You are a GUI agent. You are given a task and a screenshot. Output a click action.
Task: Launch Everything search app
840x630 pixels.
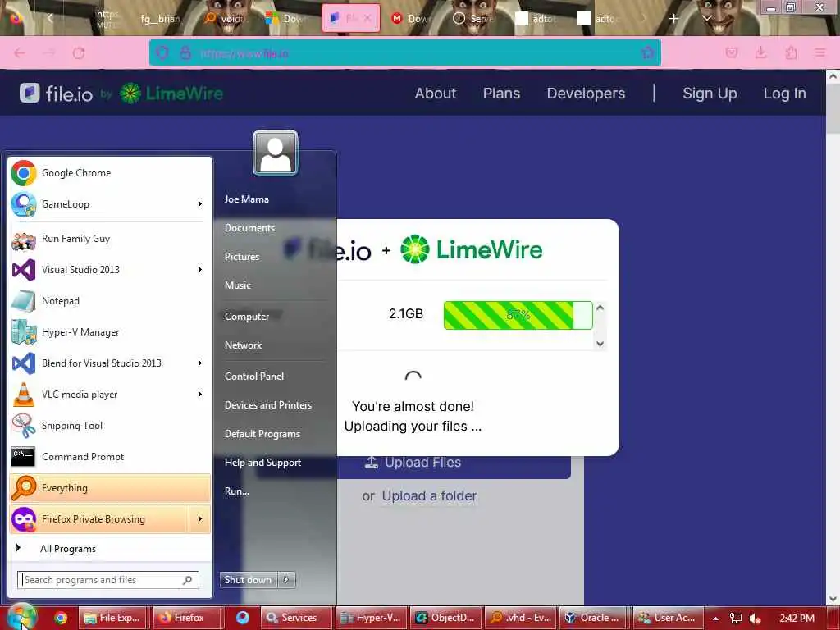click(110, 488)
